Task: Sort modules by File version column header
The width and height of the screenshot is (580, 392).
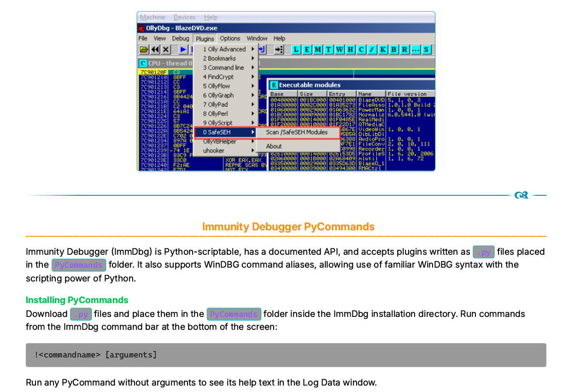Action: 410,94
